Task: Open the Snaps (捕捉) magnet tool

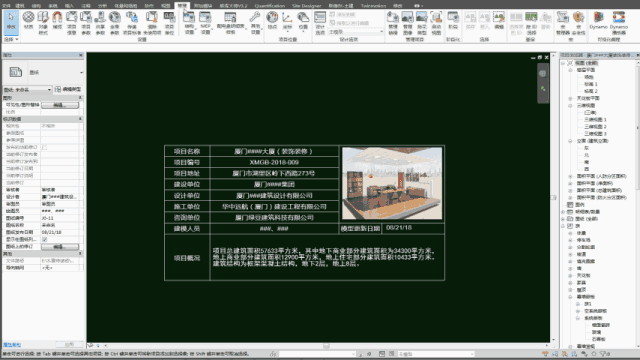Action: click(x=57, y=20)
